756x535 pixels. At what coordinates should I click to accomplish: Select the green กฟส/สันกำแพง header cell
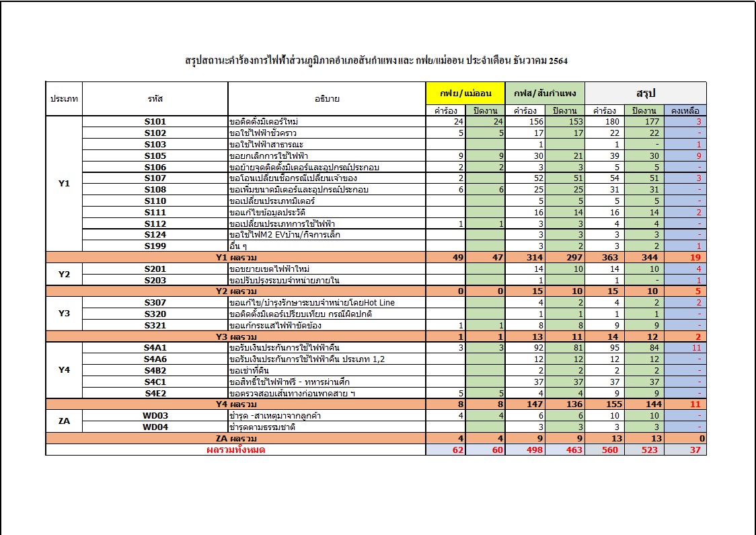[x=545, y=94]
